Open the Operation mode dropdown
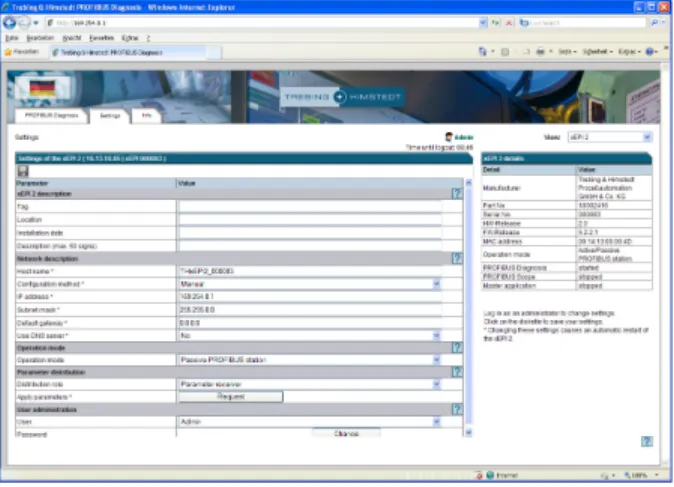The width and height of the screenshot is (674, 487). pos(436,360)
